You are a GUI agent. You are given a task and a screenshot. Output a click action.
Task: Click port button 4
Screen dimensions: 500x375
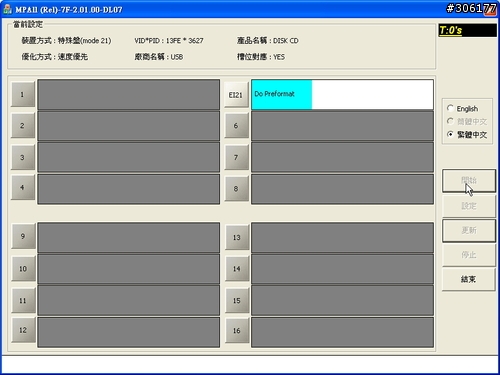click(x=23, y=188)
